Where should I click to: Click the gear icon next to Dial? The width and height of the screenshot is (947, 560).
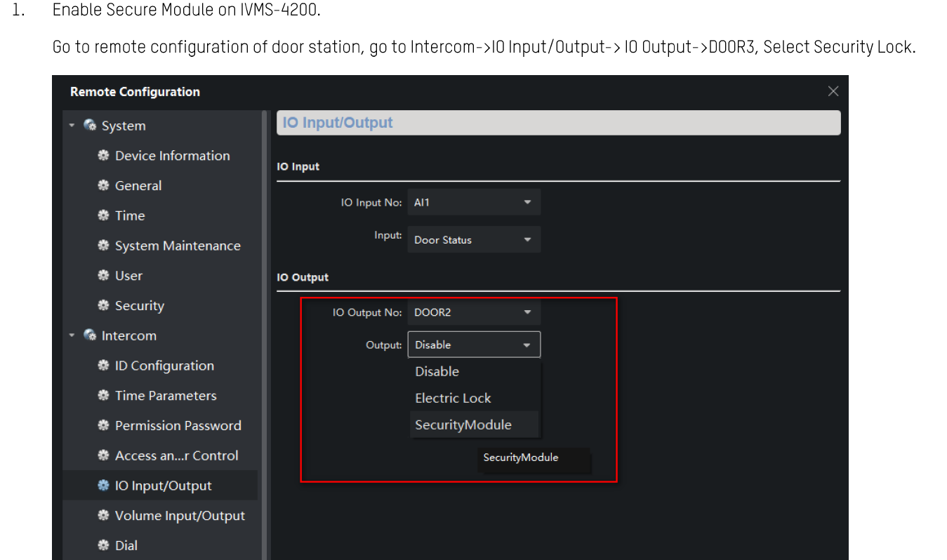click(x=103, y=545)
